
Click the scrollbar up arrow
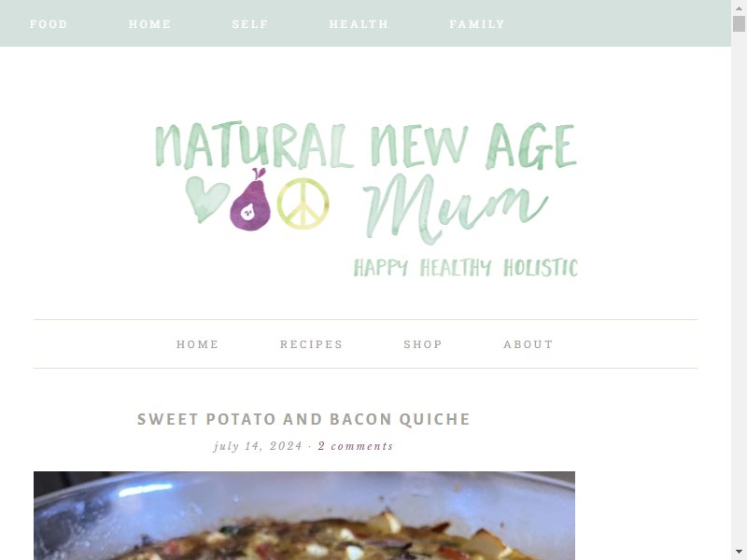click(739, 8)
